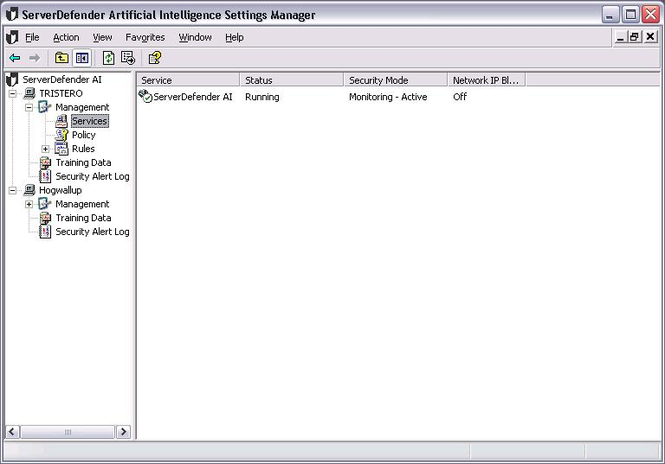This screenshot has height=464, width=665.
Task: Click the tree pane scroll right arrow
Action: pyautogui.click(x=123, y=432)
